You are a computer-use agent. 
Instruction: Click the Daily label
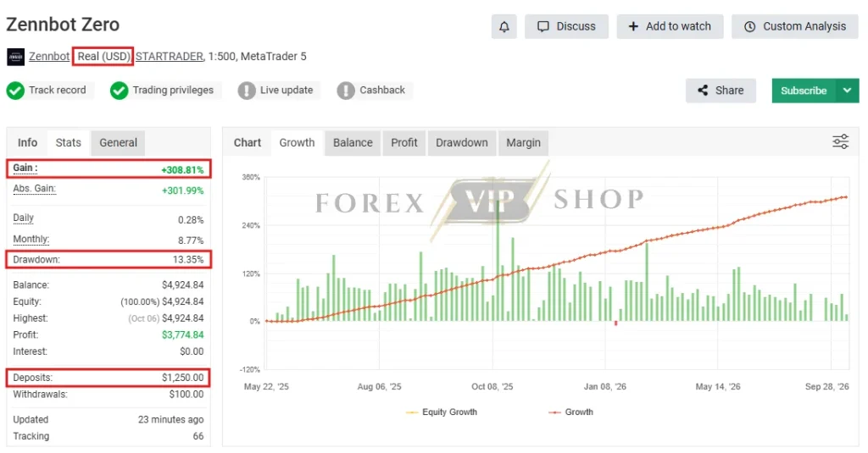(x=23, y=218)
